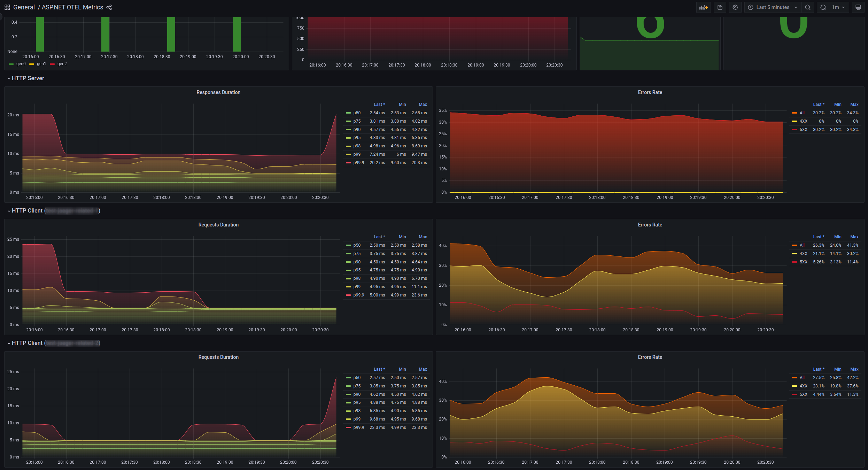Viewport: 868px width, 470px height.
Task: Open the Responses Duration panel title menu
Action: 218,92
